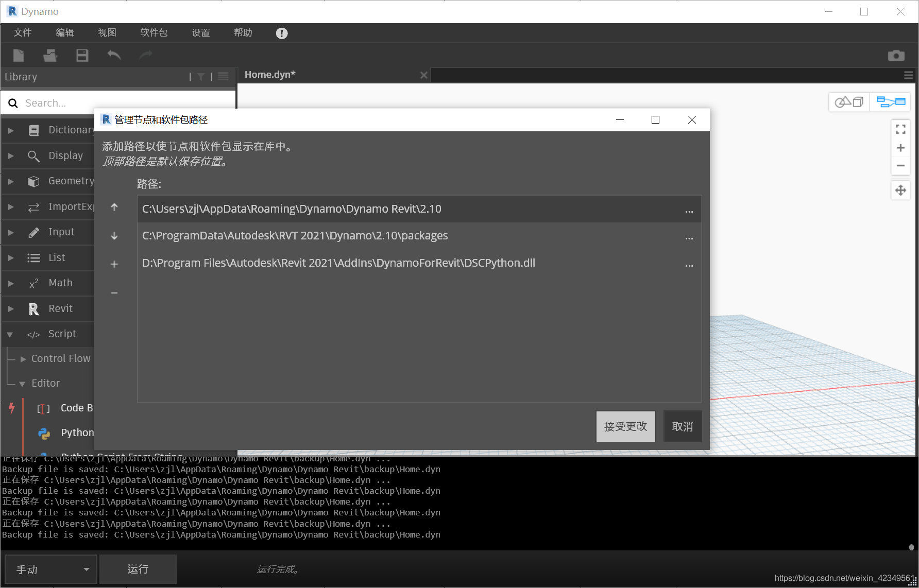Open the 手动 run mode dropdown

point(51,569)
